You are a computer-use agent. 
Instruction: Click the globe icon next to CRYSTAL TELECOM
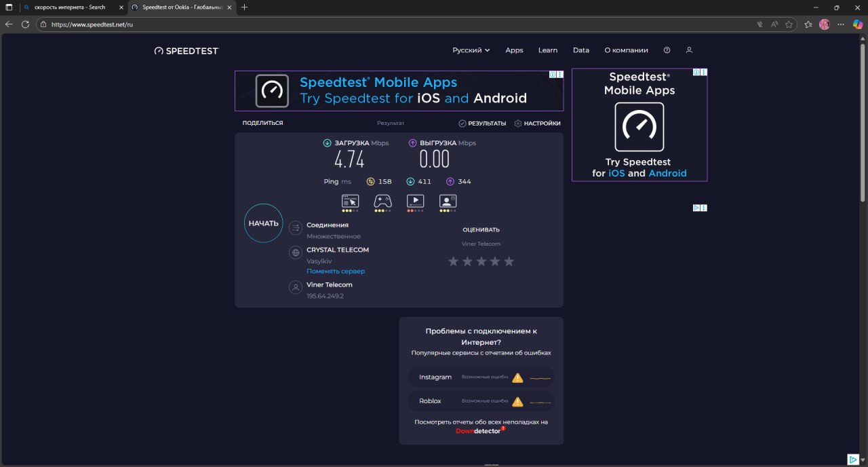(296, 253)
